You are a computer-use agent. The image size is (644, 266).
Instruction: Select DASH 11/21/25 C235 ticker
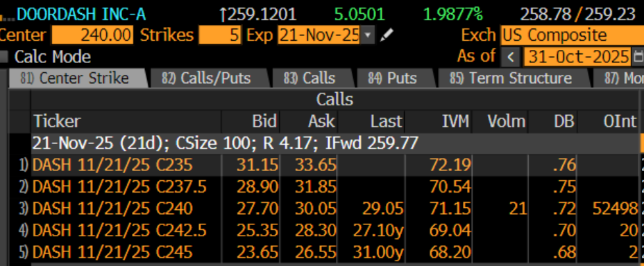(112, 165)
